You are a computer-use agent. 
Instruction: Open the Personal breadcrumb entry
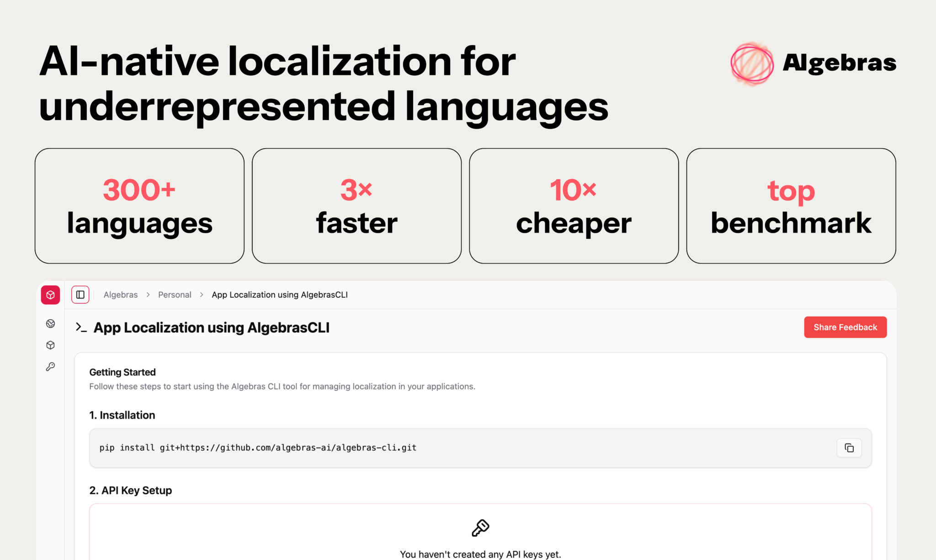click(175, 295)
